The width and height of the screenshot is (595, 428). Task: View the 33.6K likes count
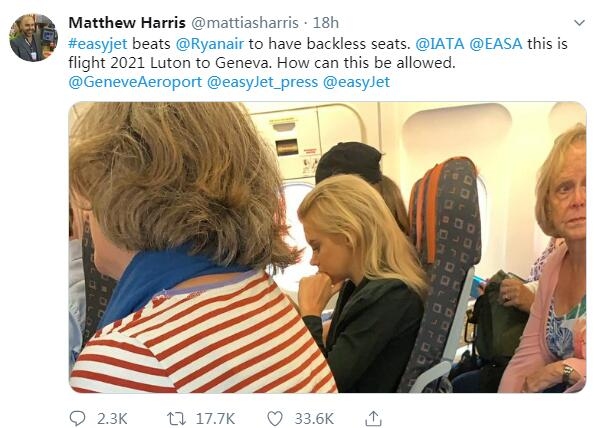pos(314,419)
